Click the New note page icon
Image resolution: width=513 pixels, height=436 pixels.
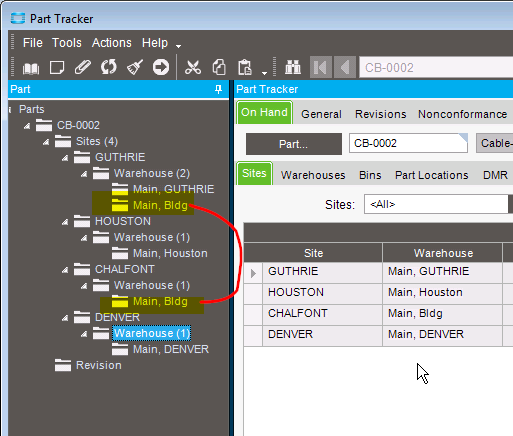click(x=57, y=68)
